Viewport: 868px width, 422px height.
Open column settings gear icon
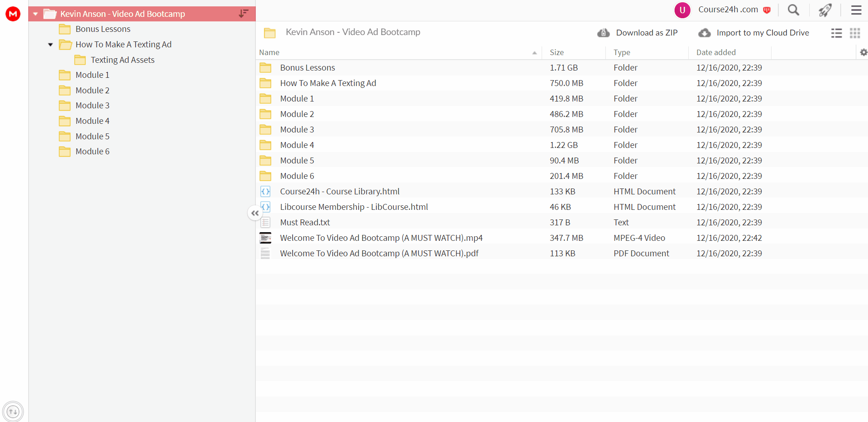coord(863,52)
